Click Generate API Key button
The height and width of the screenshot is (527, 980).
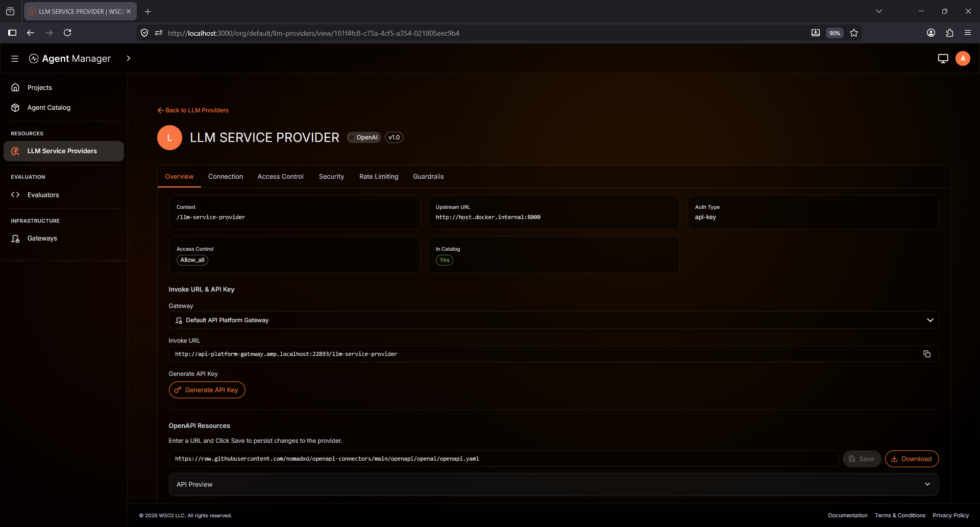click(x=207, y=390)
